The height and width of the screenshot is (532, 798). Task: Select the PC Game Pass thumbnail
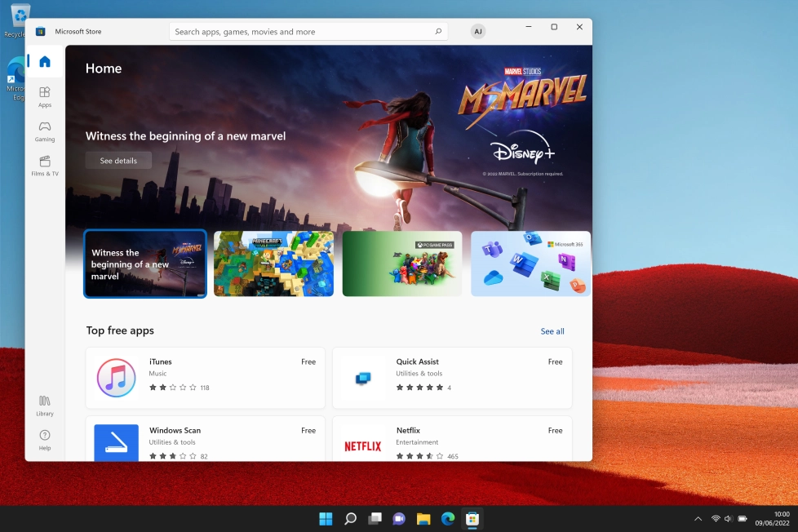402,264
